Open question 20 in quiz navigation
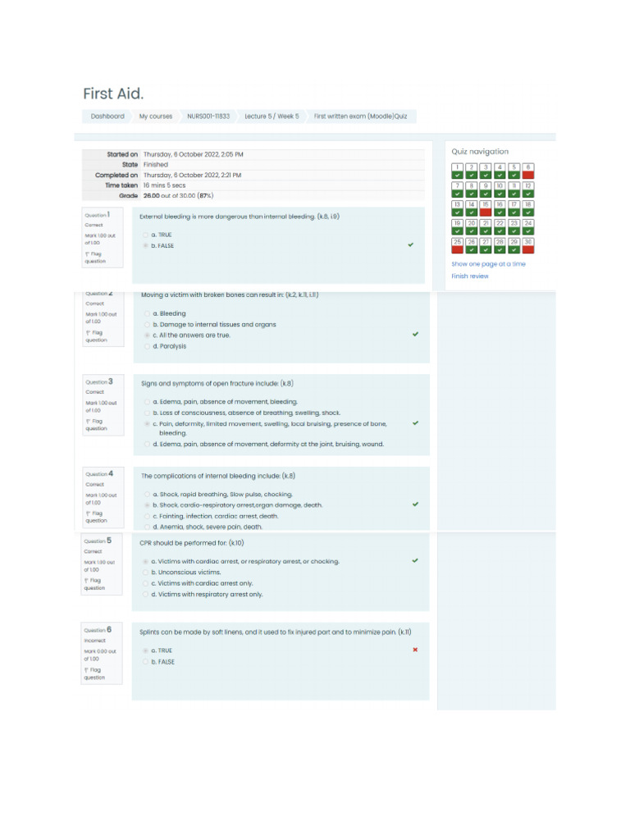630x840 pixels. (x=472, y=227)
